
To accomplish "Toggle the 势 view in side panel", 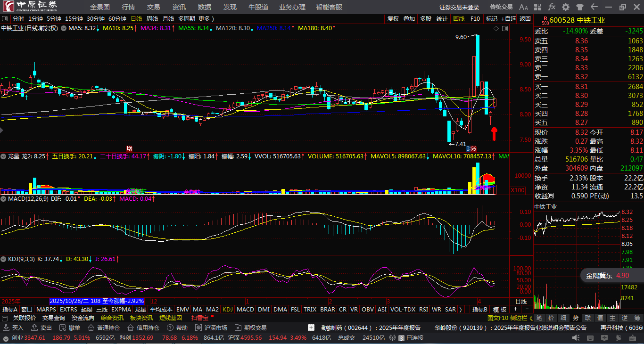I will click(x=575, y=318).
